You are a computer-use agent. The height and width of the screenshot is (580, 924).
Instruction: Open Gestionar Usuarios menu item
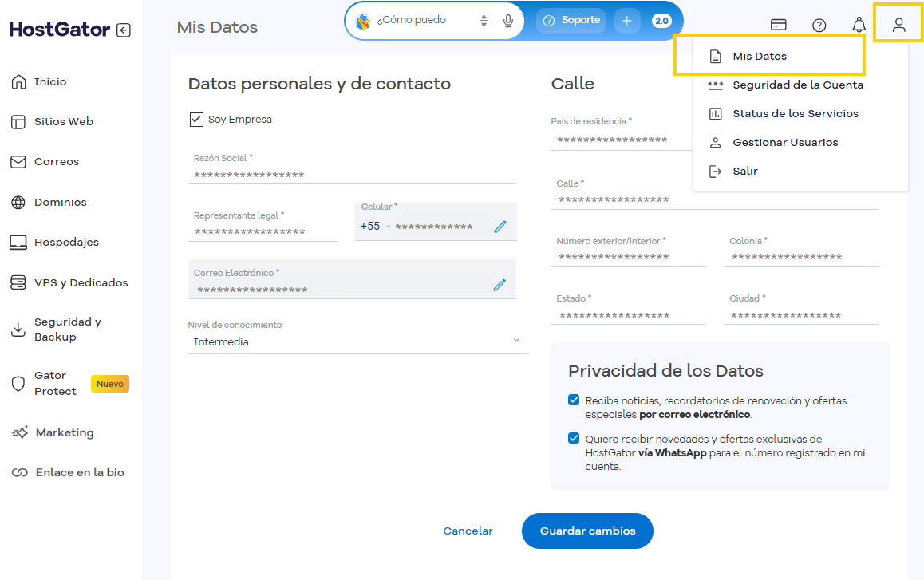pos(785,143)
